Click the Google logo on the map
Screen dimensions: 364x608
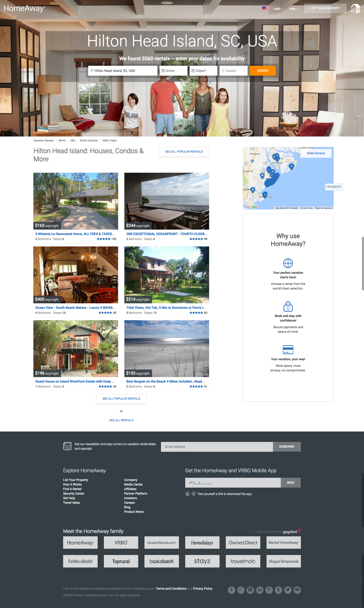(250, 206)
